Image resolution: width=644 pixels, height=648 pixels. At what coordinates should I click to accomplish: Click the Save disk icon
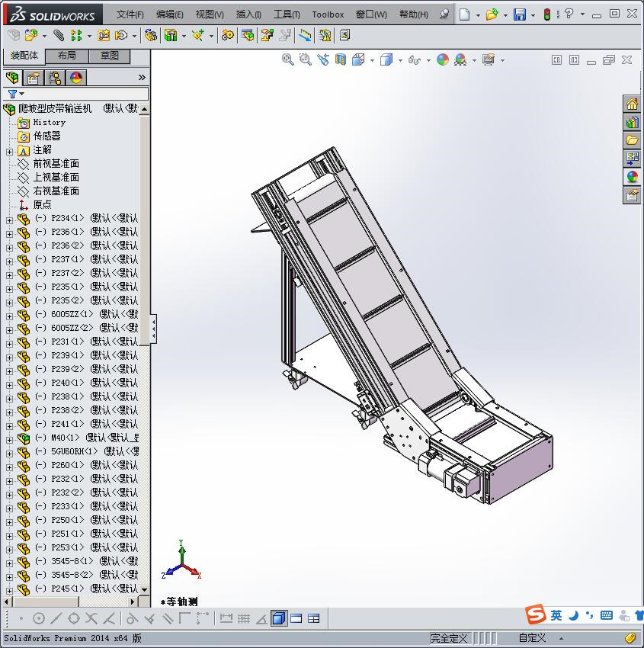pyautogui.click(x=519, y=14)
